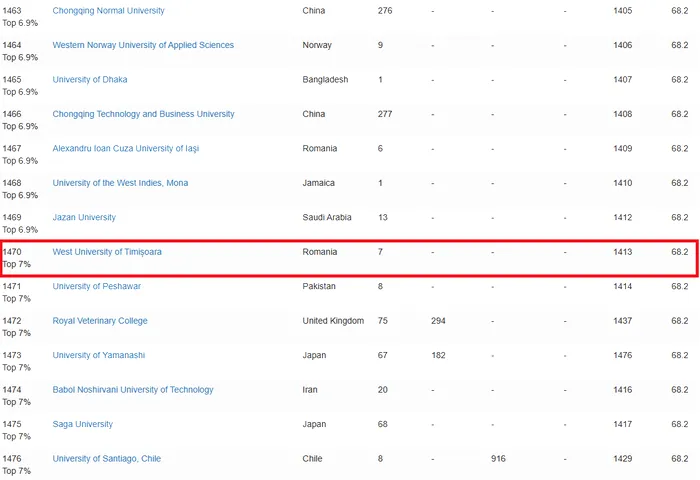This screenshot has width=700, height=480.
Task: Open Chongqing Technology and Business University link
Action: [143, 114]
